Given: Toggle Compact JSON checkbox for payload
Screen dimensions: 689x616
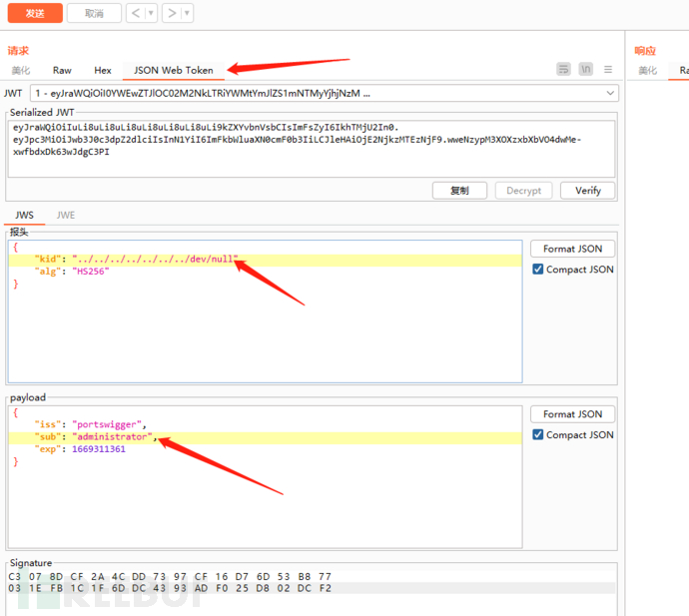Looking at the screenshot, I should pos(538,435).
